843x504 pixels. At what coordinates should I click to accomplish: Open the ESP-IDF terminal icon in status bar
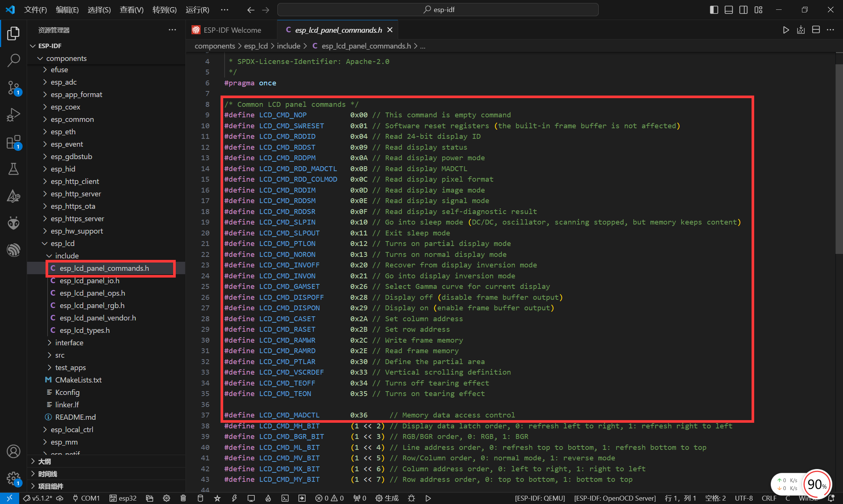tap(285, 498)
